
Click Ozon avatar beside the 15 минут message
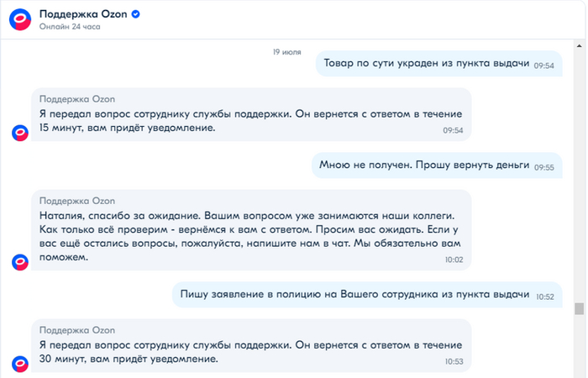coord(20,132)
